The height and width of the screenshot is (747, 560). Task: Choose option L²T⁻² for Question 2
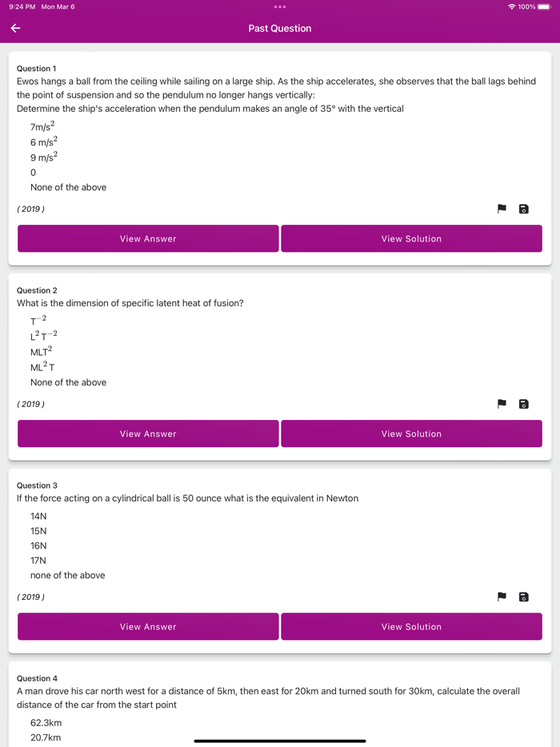[43, 334]
